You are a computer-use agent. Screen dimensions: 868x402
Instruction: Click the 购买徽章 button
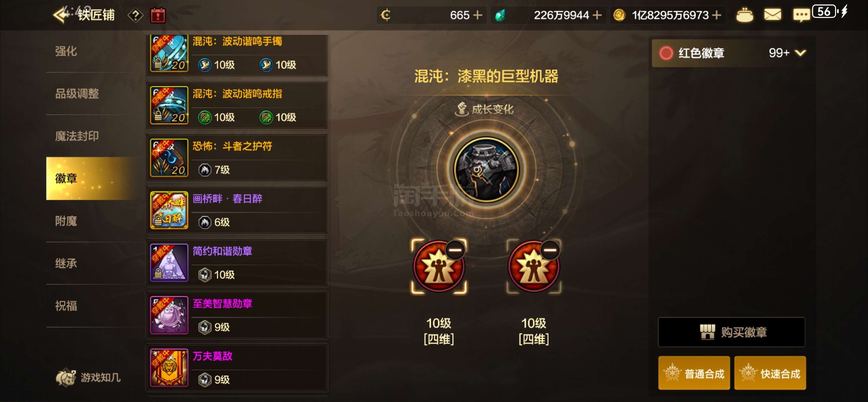tap(731, 332)
